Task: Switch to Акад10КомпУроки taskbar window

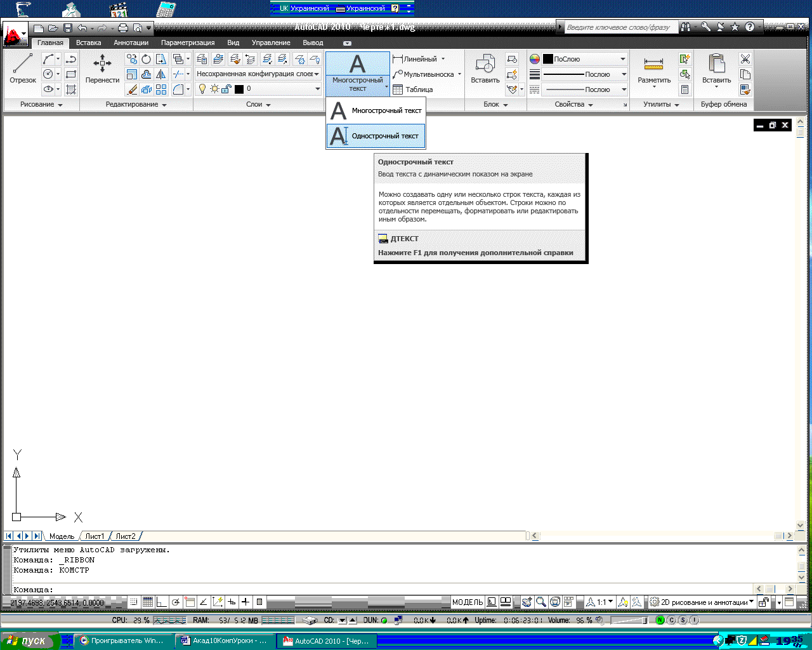Action: point(225,641)
